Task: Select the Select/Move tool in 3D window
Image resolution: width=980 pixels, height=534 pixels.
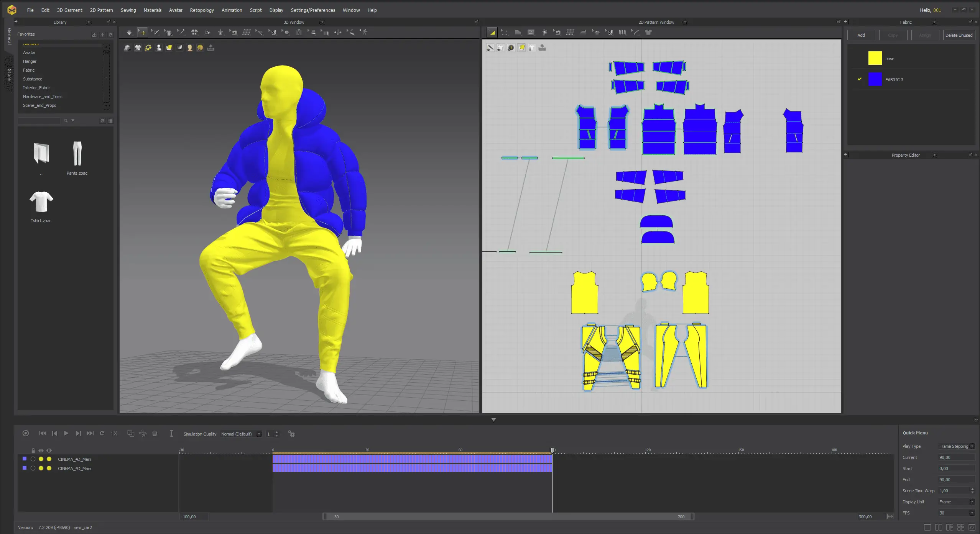Action: pos(142,33)
